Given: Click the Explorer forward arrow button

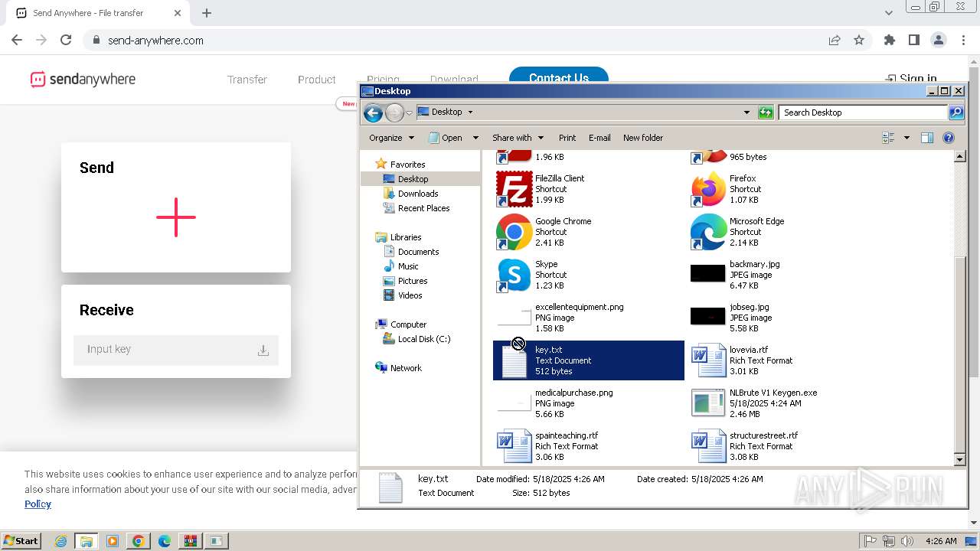Looking at the screenshot, I should point(394,113).
